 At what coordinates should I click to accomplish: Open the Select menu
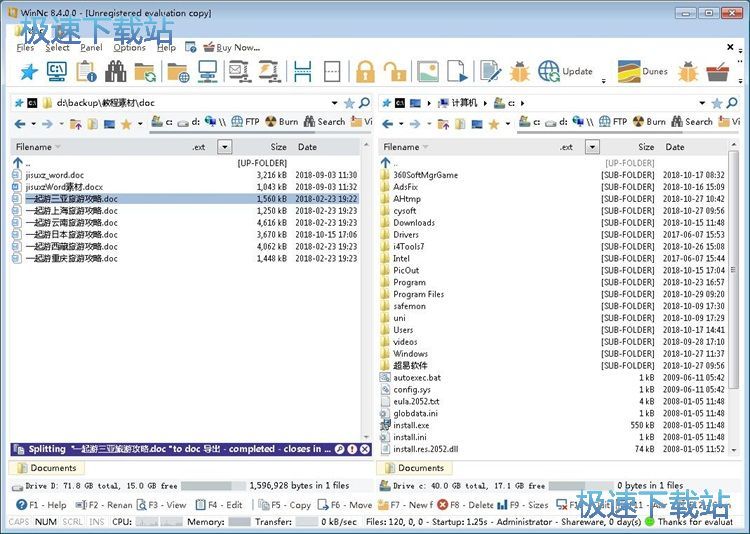pyautogui.click(x=57, y=47)
